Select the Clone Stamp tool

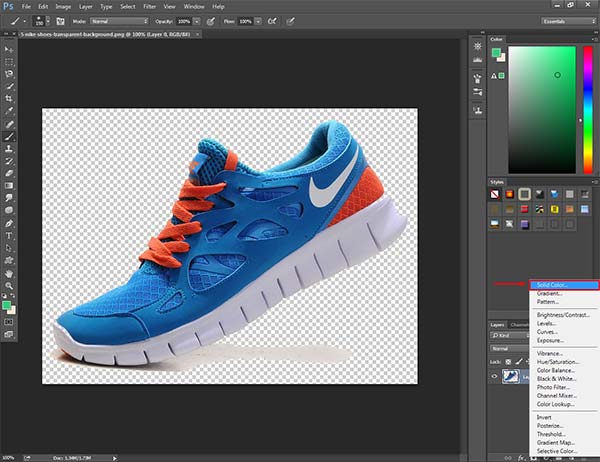point(8,149)
